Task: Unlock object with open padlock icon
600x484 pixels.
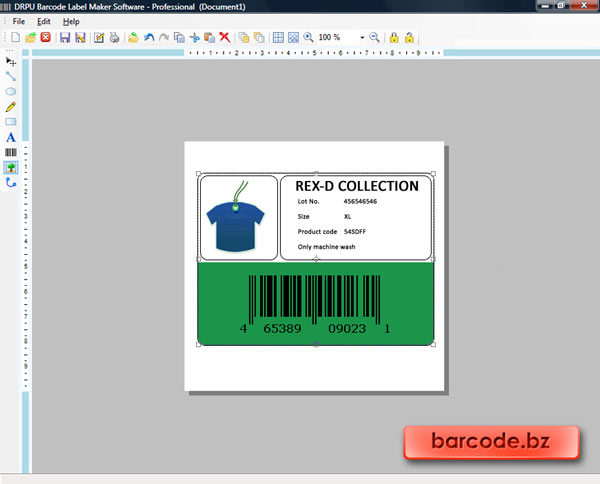Action: tap(409, 37)
